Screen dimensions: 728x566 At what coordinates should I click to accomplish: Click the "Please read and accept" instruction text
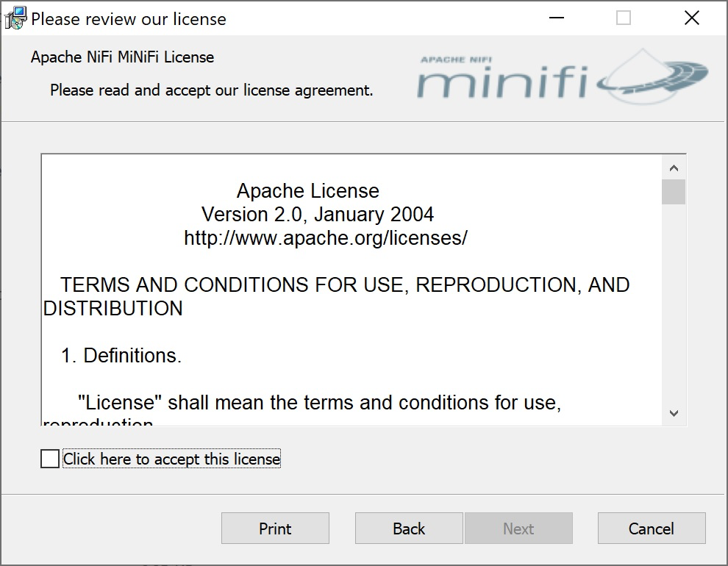pos(211,90)
